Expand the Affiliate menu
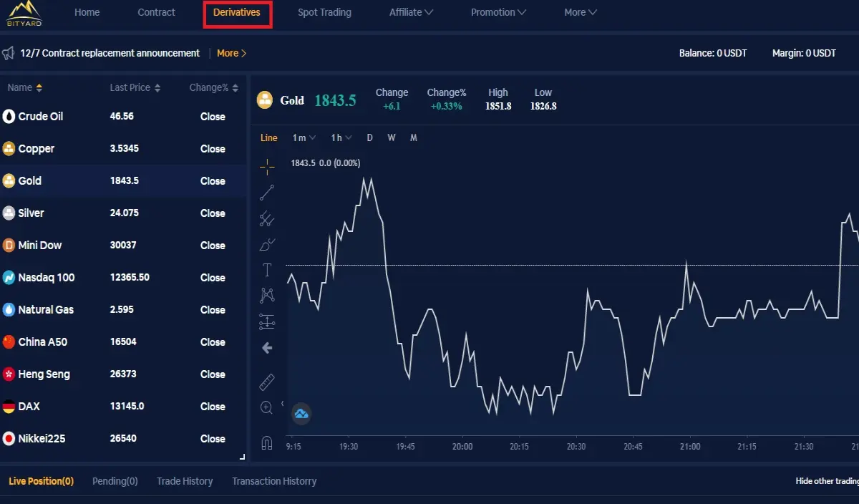 411,12
